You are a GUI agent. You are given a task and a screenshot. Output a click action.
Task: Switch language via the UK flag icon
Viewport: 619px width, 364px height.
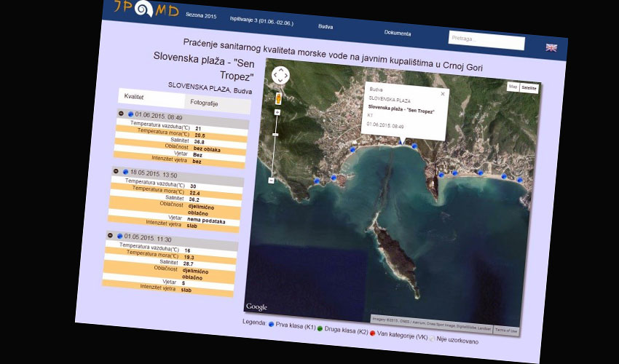pyautogui.click(x=552, y=47)
